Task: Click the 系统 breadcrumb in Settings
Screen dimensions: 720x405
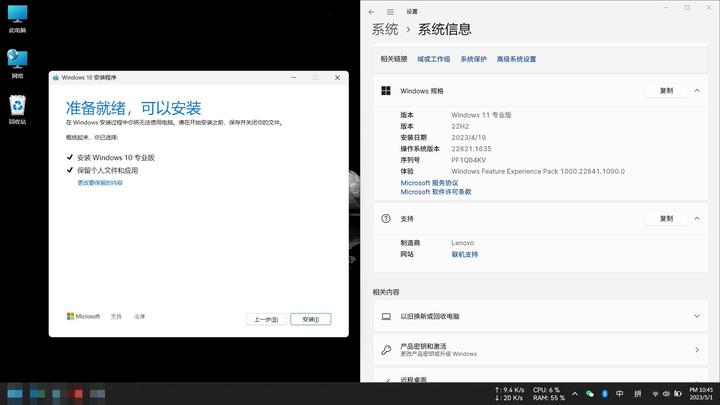Action: [x=385, y=29]
